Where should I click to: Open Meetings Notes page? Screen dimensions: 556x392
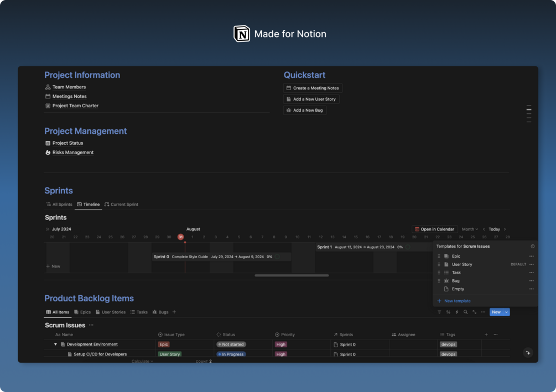click(70, 96)
